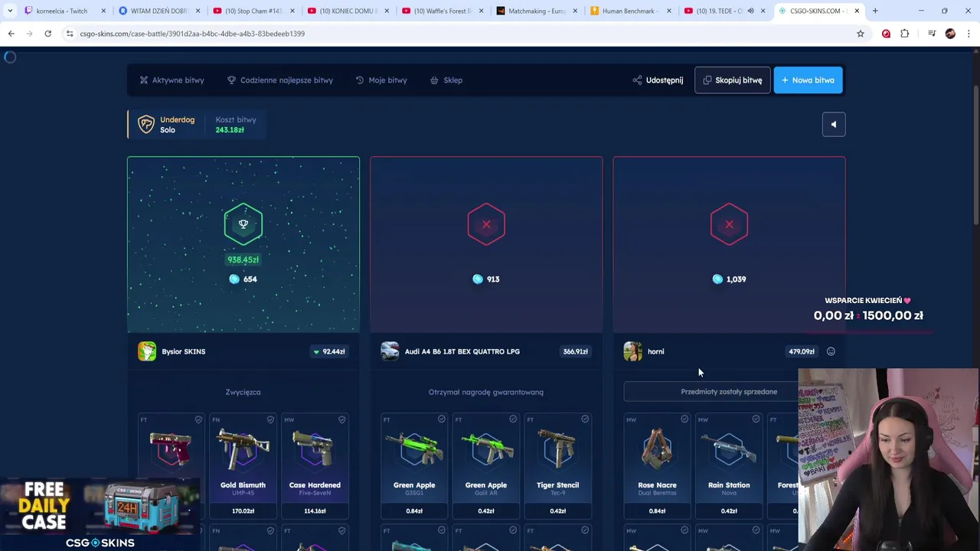Click the red X hexagon above 1,039
Viewport: 980px width, 551px height.
[x=729, y=224]
